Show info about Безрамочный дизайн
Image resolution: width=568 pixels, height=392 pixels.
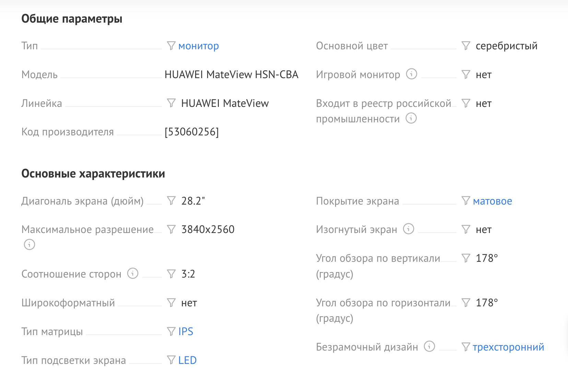pyautogui.click(x=429, y=346)
